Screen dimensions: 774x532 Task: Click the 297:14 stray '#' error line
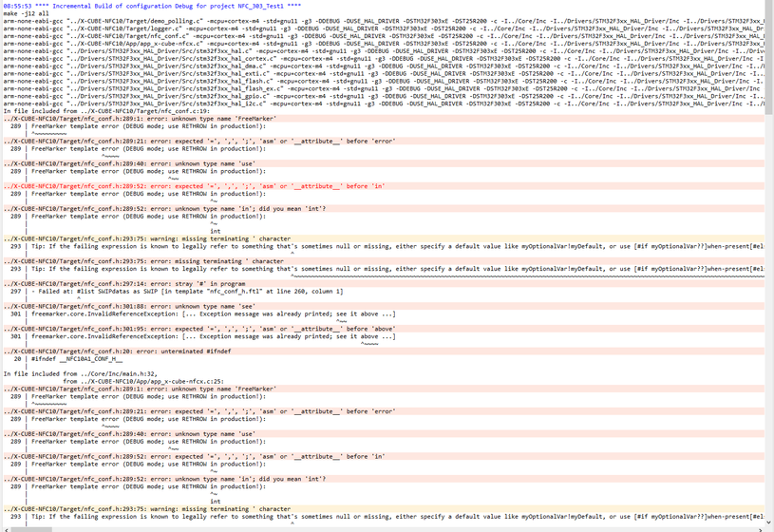click(384, 284)
